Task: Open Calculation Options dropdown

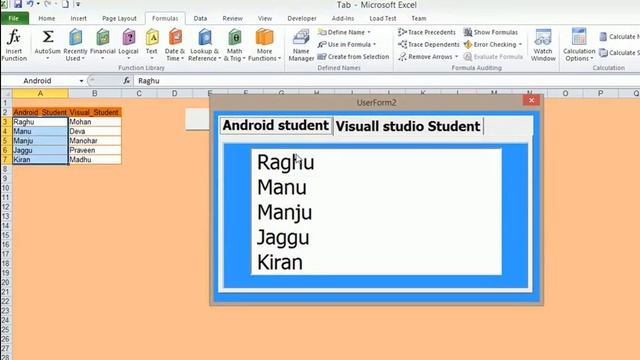Action: pos(579,45)
